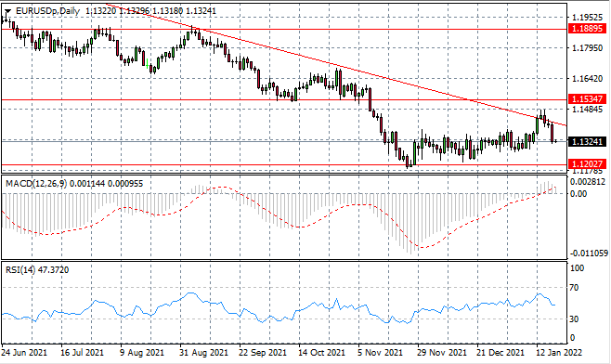This screenshot has height=364, width=611.
Task: Click the 0.002812 MACD scale value
Action: 588,182
